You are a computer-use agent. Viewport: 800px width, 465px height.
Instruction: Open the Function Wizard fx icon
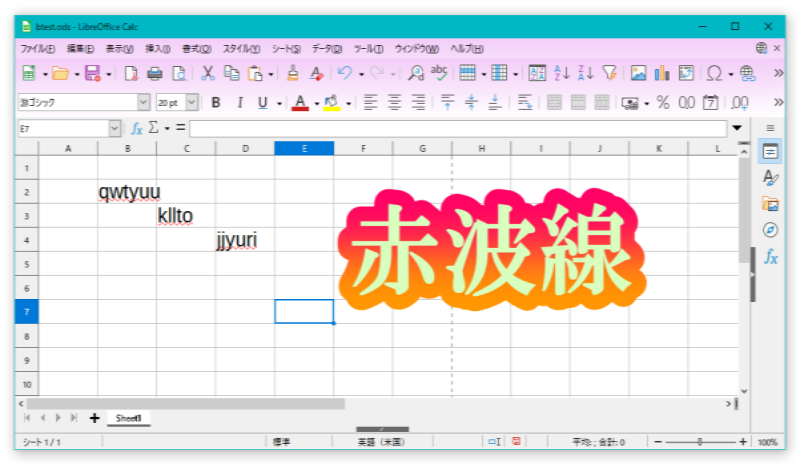coord(137,128)
